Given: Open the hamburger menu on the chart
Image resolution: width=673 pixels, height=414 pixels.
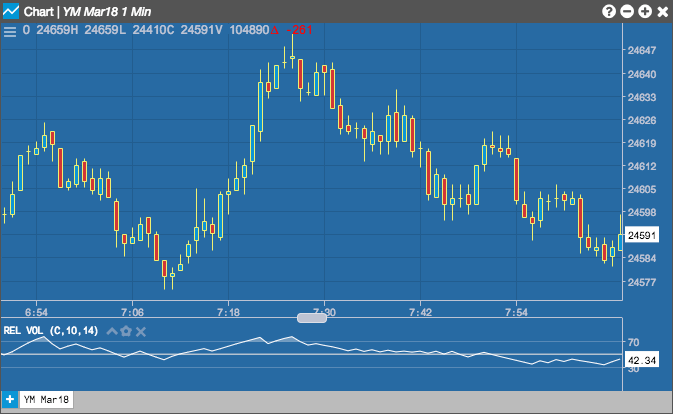Looking at the screenshot, I should [10, 31].
